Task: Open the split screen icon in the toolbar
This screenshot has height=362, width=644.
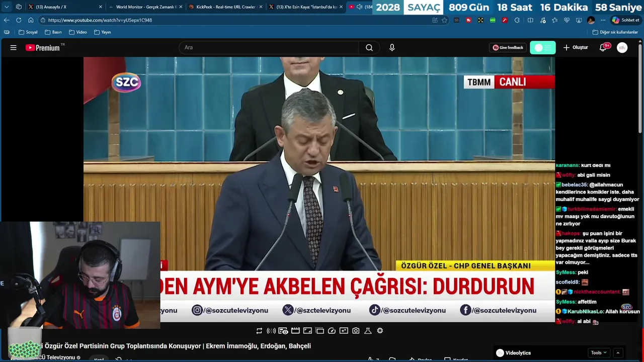Action: point(530,20)
